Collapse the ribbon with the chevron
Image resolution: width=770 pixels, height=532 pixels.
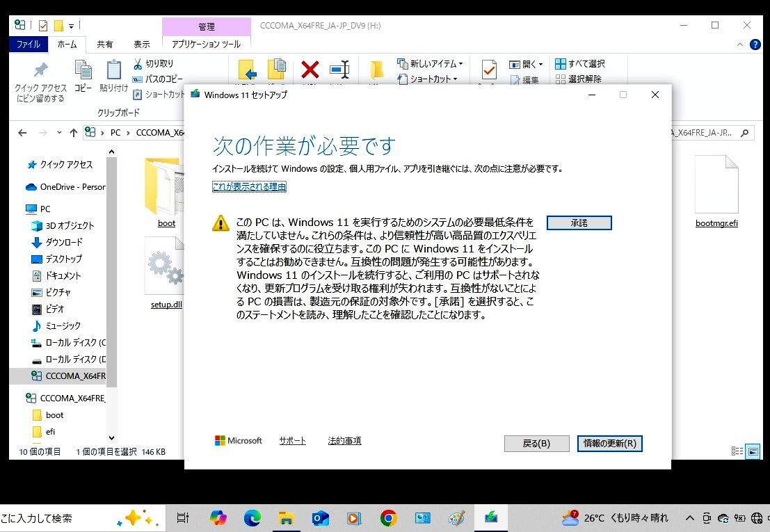740,45
